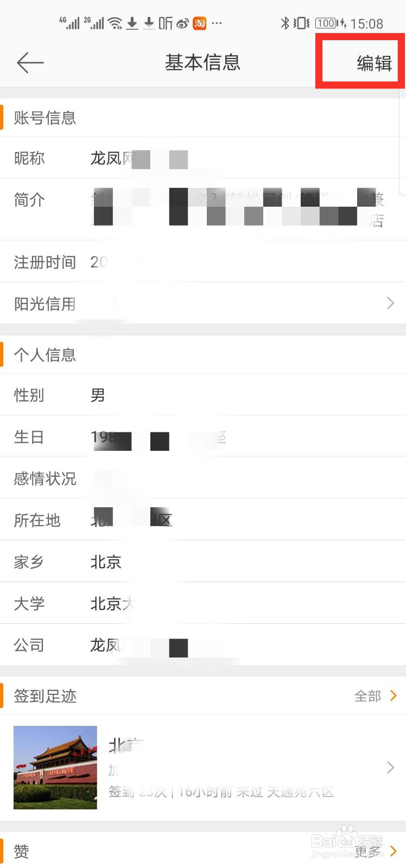The image size is (406, 868).
Task: Open 更多 likes link
Action: [368, 852]
